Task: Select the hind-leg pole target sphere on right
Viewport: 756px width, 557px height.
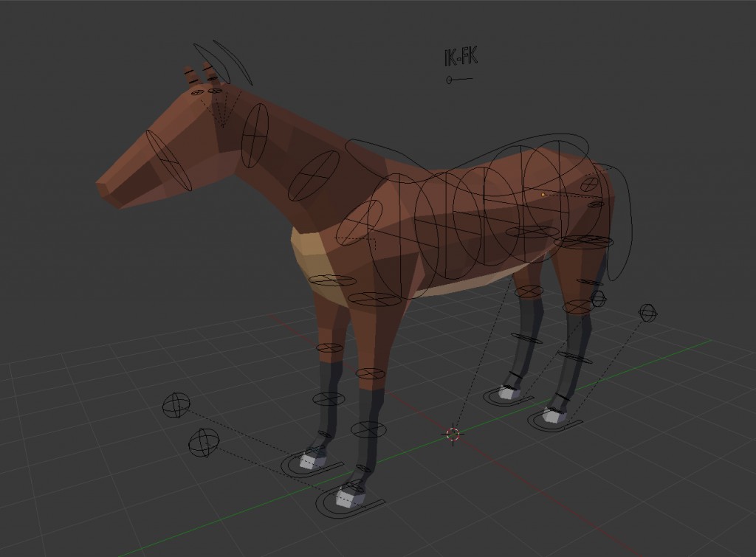Action: click(648, 312)
